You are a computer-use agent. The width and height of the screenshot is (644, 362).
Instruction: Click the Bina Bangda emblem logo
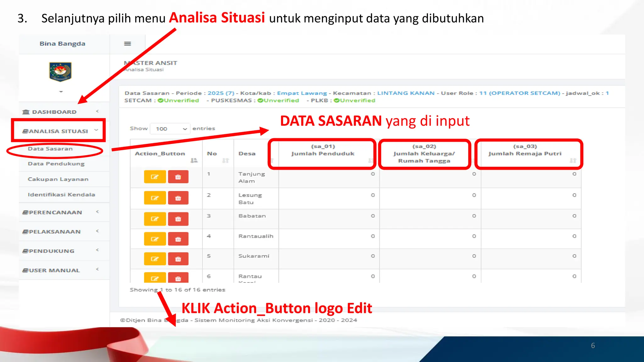[60, 72]
